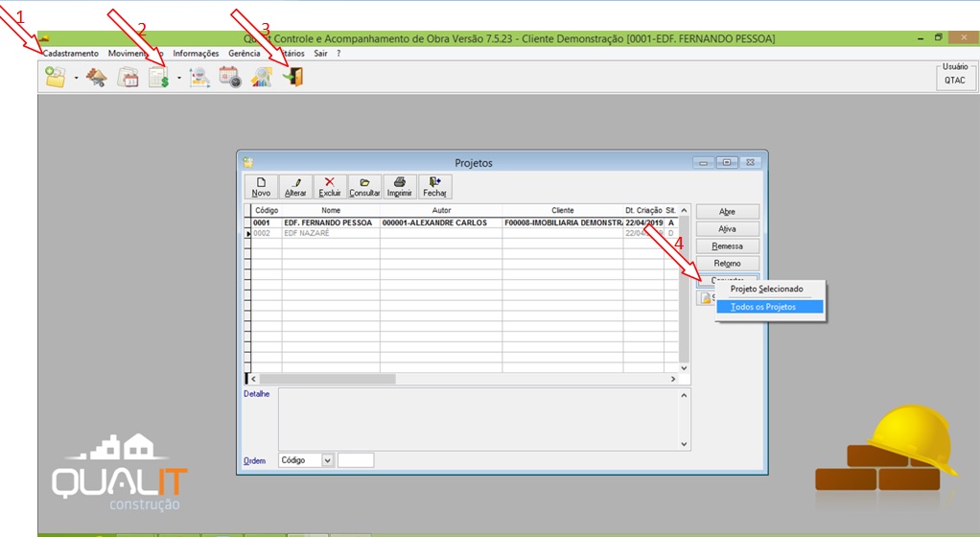Open the bar chart magnifier report icon

[x=261, y=78]
